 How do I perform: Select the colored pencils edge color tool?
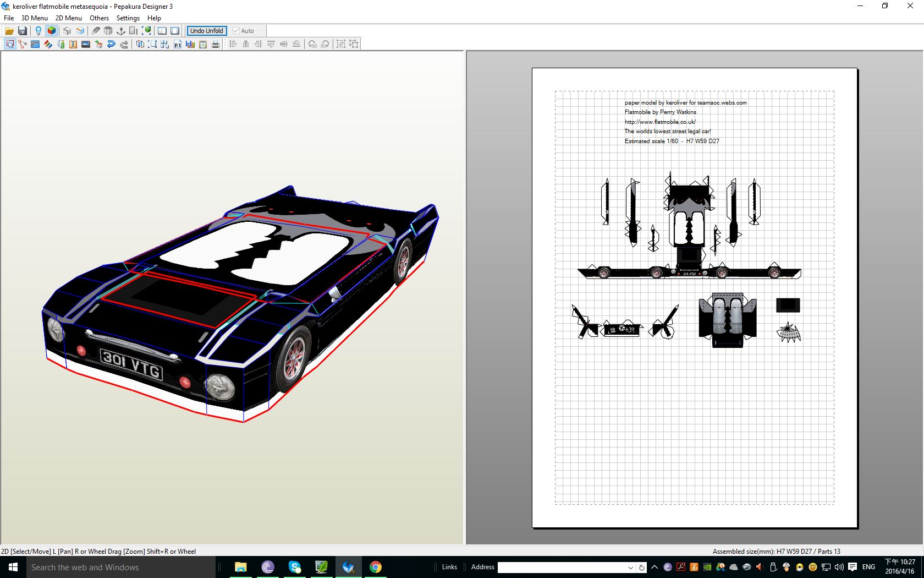pos(48,44)
